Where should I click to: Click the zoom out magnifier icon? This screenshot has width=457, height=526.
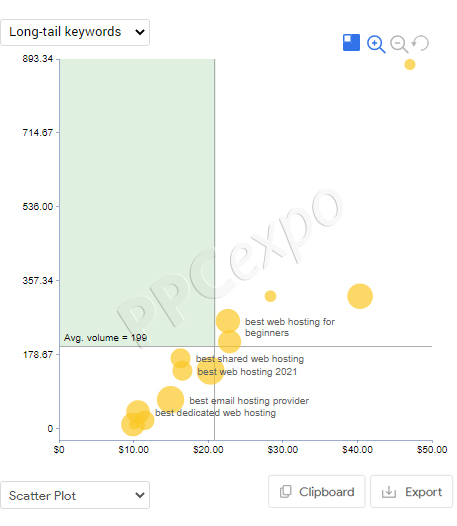(399, 44)
